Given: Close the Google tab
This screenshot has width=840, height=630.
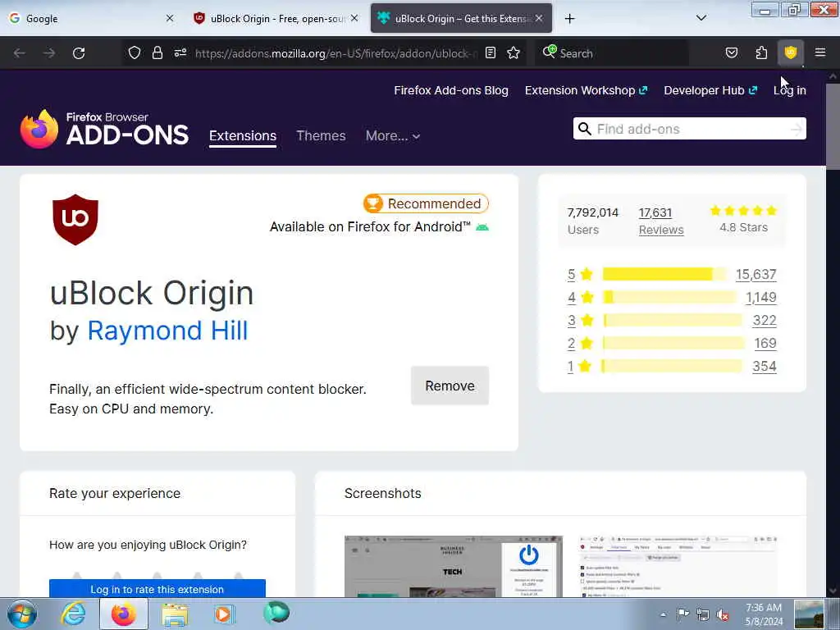Looking at the screenshot, I should coord(170,18).
